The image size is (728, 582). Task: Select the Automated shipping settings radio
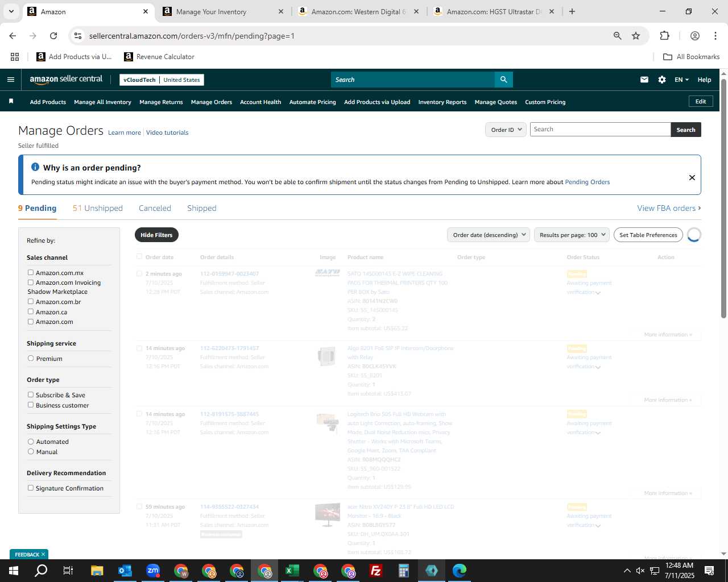click(31, 442)
